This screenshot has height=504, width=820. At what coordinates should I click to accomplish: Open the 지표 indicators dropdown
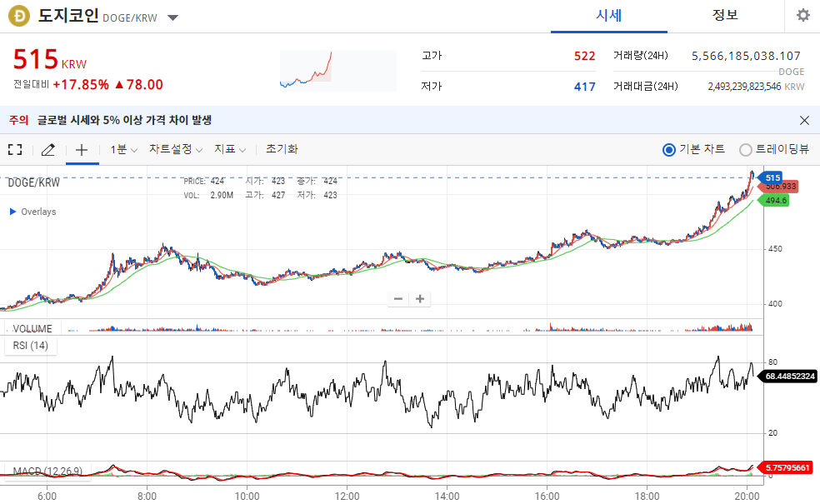[230, 149]
